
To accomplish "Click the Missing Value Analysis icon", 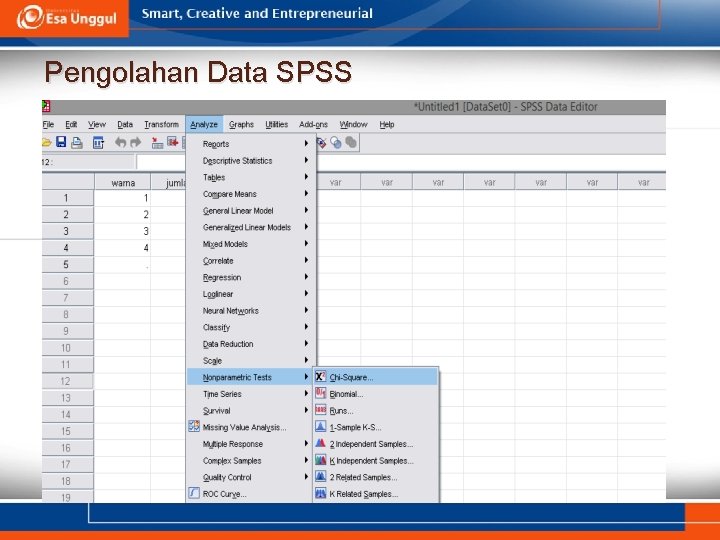I will (194, 427).
